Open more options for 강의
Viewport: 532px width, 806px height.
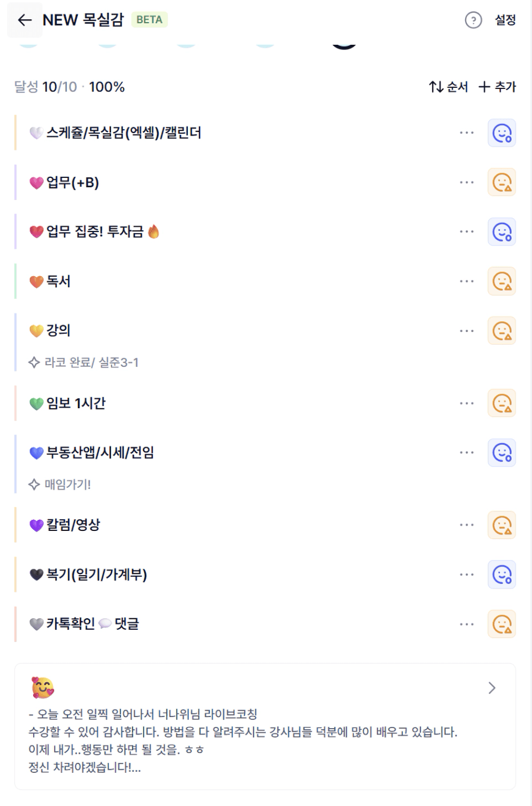[466, 331]
